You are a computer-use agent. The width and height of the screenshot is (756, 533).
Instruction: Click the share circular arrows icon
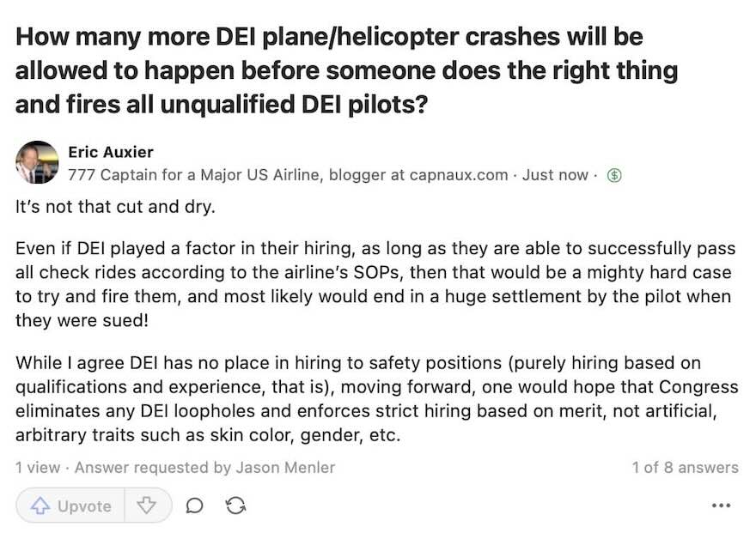pyautogui.click(x=235, y=506)
